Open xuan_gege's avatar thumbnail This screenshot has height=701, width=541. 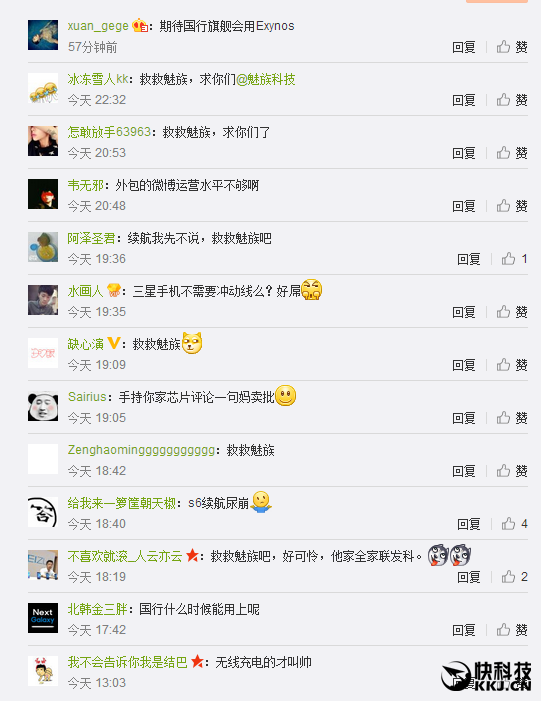coord(43,35)
